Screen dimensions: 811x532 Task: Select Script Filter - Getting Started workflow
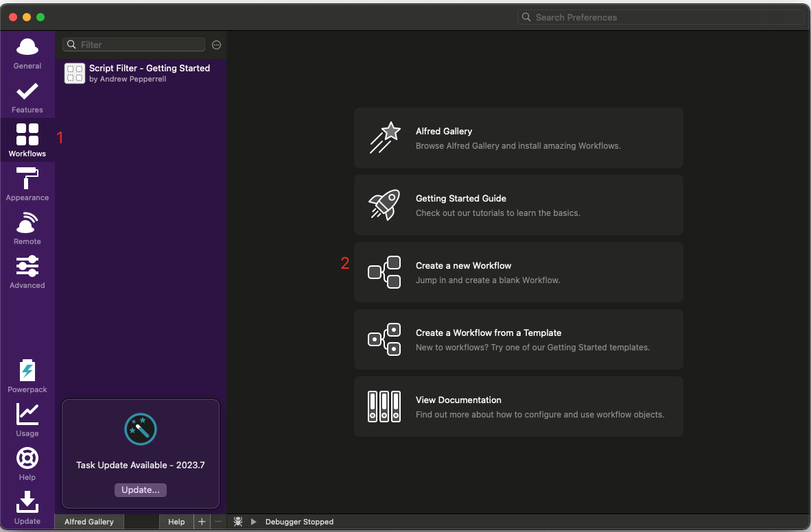click(x=141, y=73)
